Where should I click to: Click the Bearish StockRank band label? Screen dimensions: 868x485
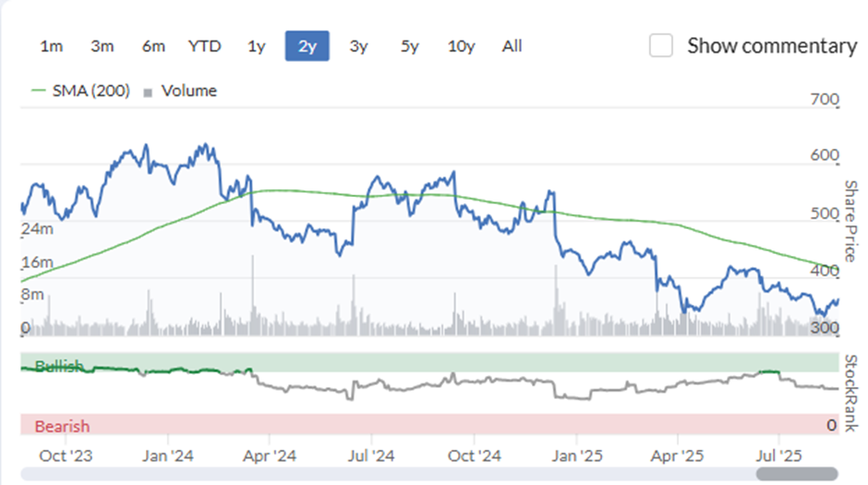coord(62,426)
